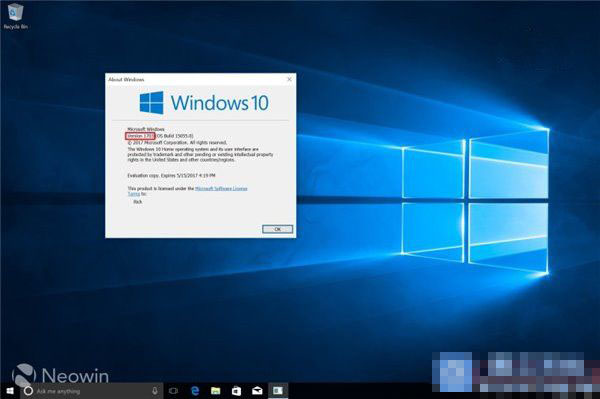This screenshot has width=600, height=399.
Task: Select the About Windows taskbar item
Action: pos(278,391)
